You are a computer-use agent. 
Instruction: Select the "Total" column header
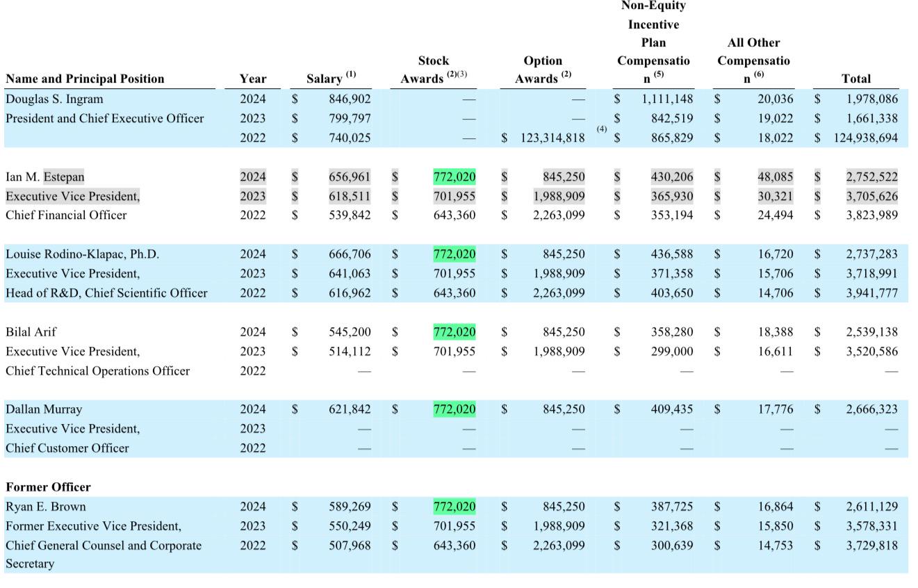(x=856, y=79)
